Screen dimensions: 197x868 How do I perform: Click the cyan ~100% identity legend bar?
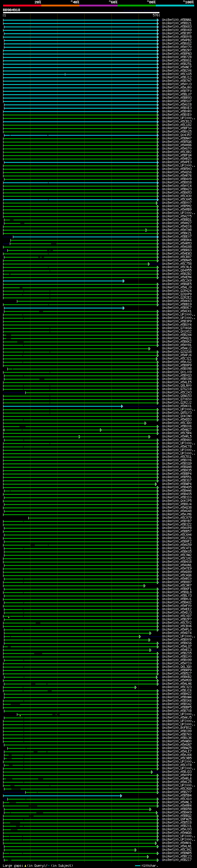coord(175,6)
